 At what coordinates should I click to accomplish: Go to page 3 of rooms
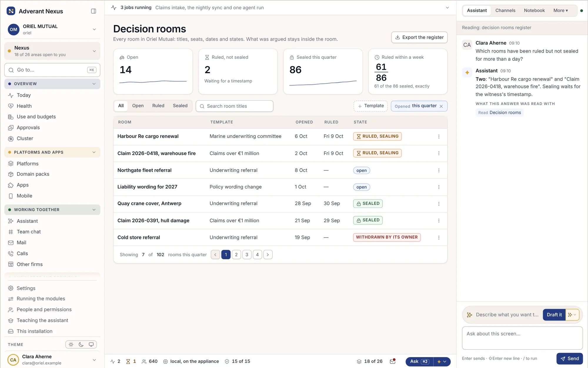tap(247, 255)
